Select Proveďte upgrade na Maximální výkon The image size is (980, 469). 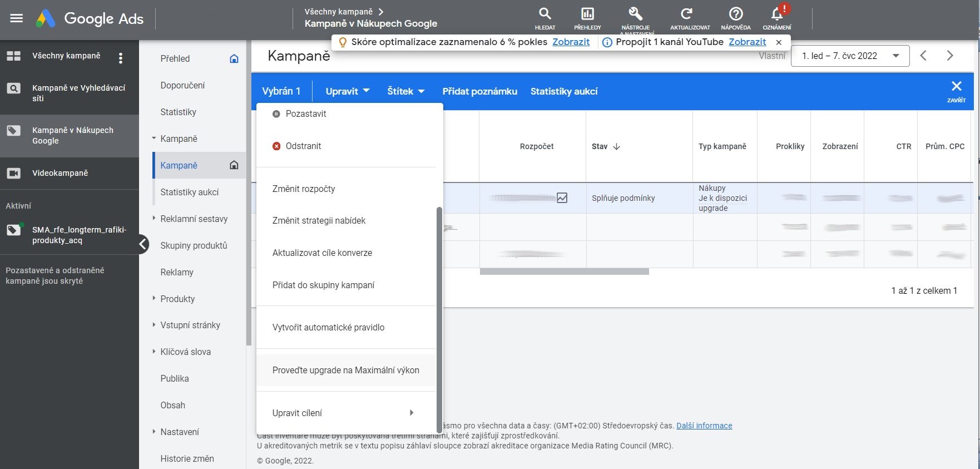[x=346, y=370]
